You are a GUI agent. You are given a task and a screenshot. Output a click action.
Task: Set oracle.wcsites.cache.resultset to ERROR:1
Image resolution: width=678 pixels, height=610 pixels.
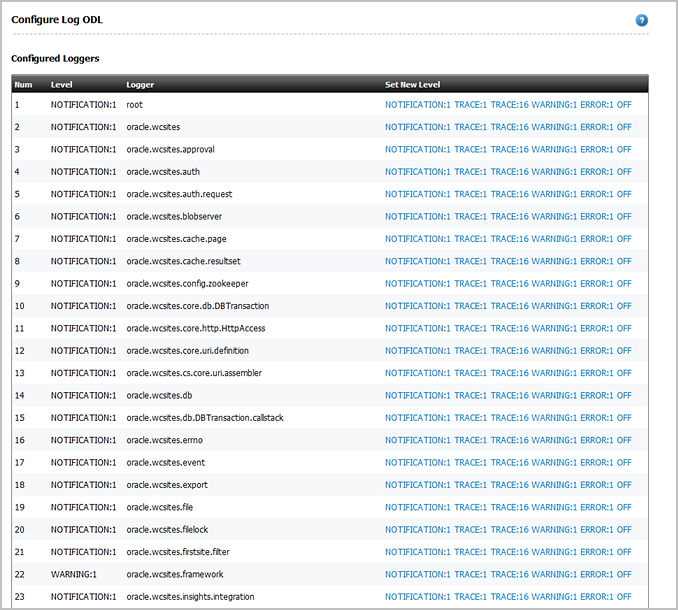coord(597,261)
